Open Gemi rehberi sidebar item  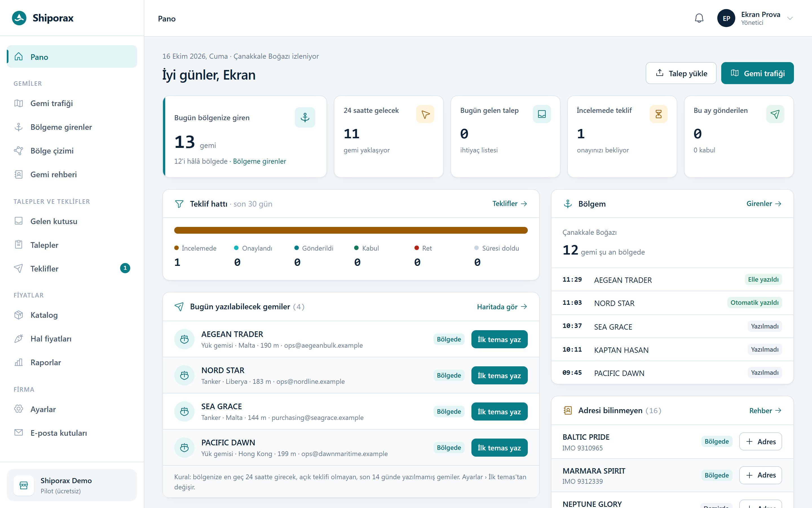(72, 174)
